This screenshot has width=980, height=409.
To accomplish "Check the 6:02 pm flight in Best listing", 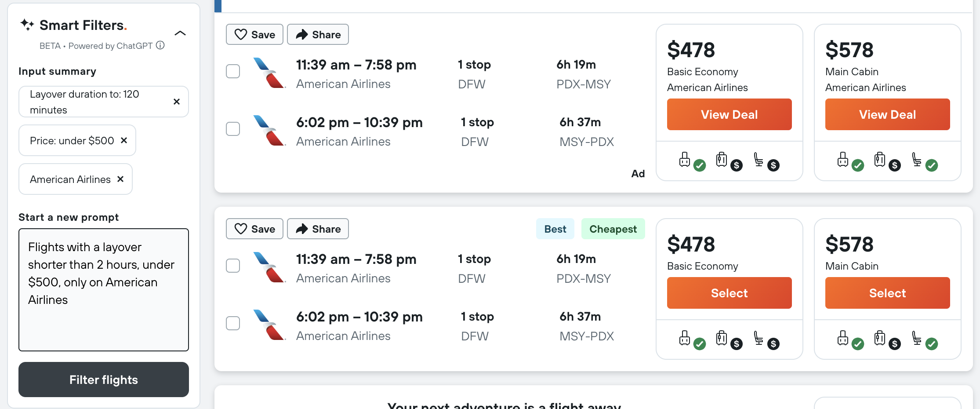I will (x=233, y=323).
